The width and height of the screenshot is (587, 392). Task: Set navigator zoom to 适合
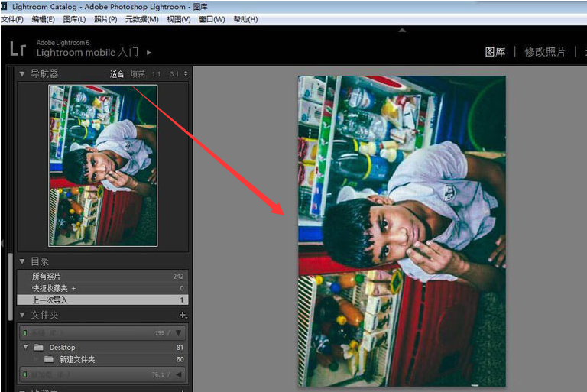[117, 74]
